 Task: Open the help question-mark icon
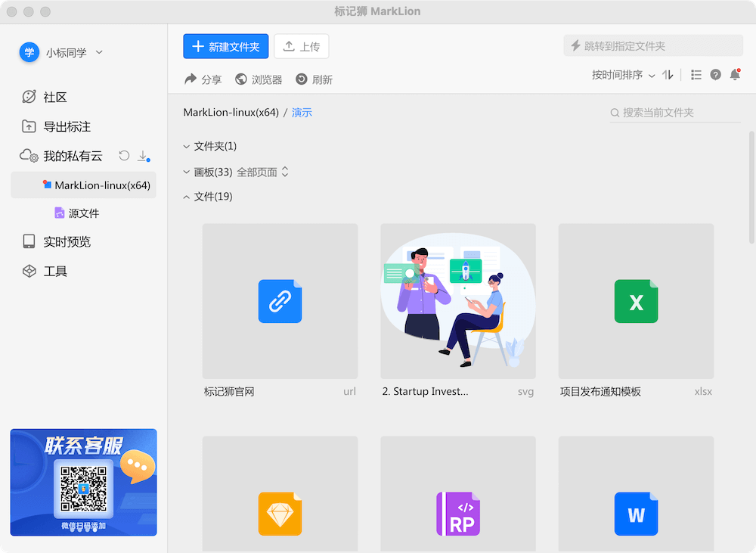(x=715, y=75)
